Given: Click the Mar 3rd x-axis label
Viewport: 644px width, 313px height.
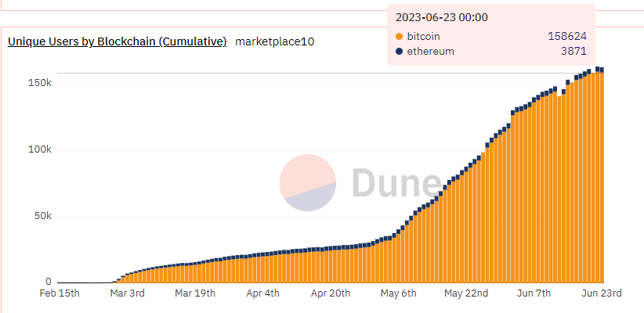Looking at the screenshot, I should (127, 293).
